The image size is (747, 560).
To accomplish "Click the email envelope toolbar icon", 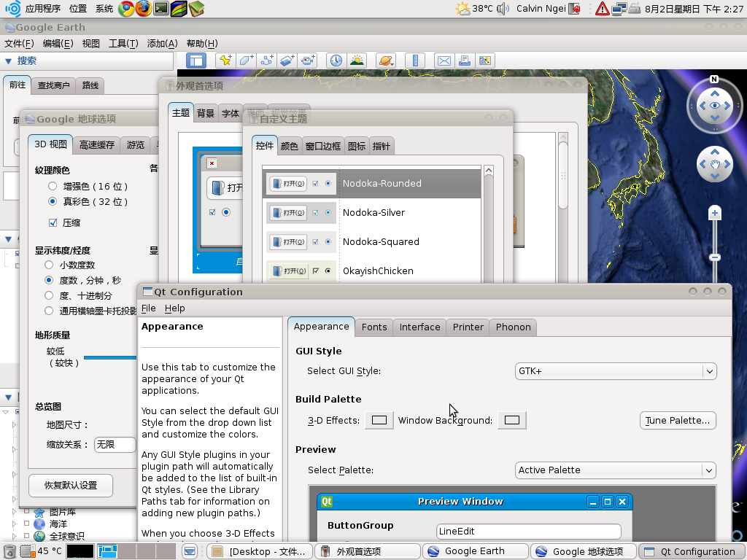I will [444, 61].
